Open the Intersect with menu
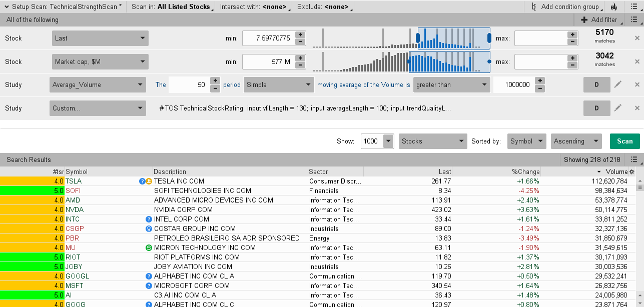 [x=255, y=7]
